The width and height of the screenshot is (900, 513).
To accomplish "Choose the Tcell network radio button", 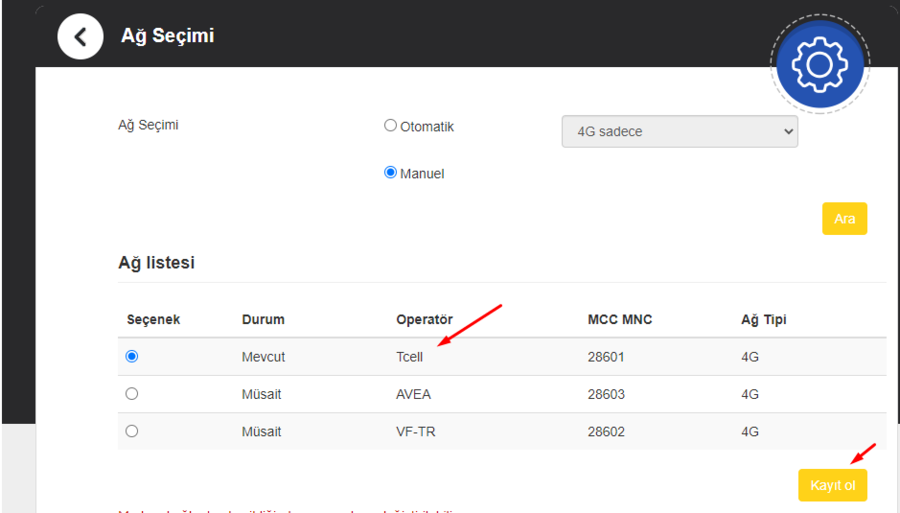I will 132,356.
